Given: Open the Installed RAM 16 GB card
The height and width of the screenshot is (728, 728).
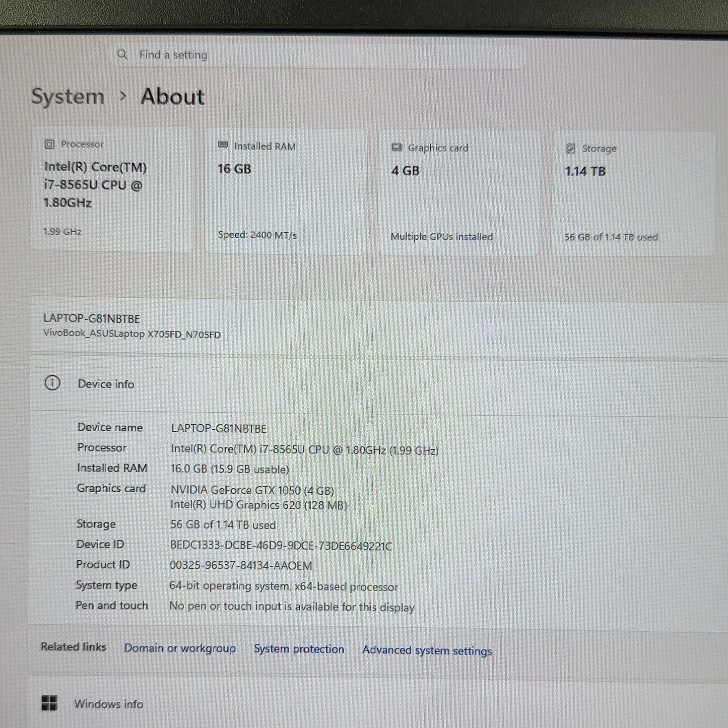Looking at the screenshot, I should [286, 191].
